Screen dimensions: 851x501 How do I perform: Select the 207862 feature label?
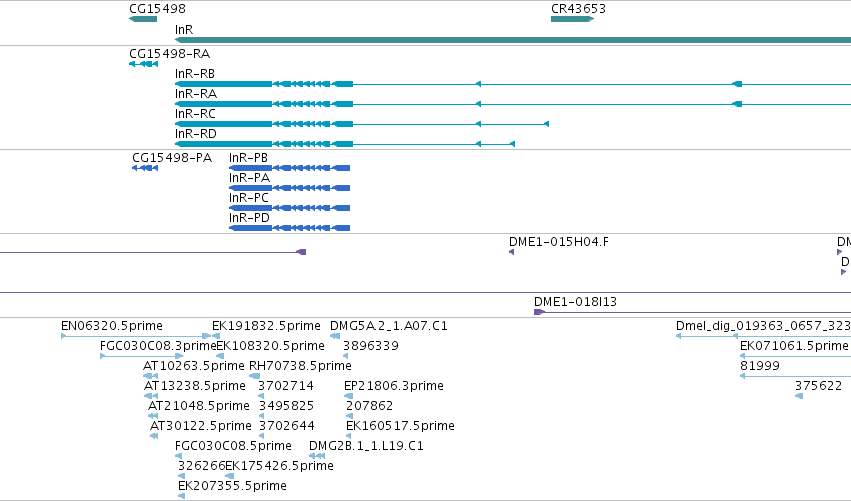[370, 406]
